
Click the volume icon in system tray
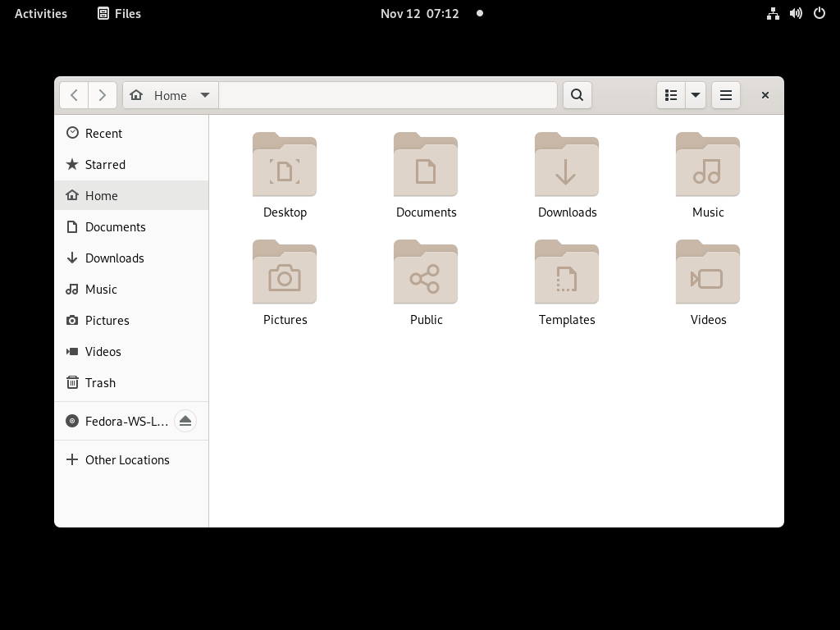tap(796, 13)
